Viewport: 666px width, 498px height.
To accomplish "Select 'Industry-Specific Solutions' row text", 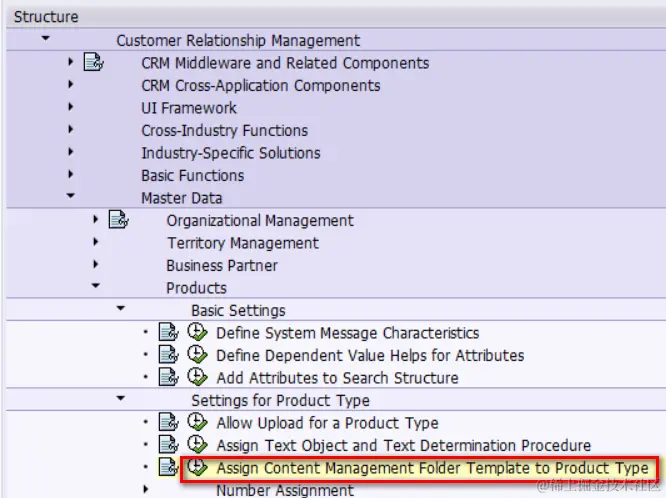I will click(x=231, y=153).
